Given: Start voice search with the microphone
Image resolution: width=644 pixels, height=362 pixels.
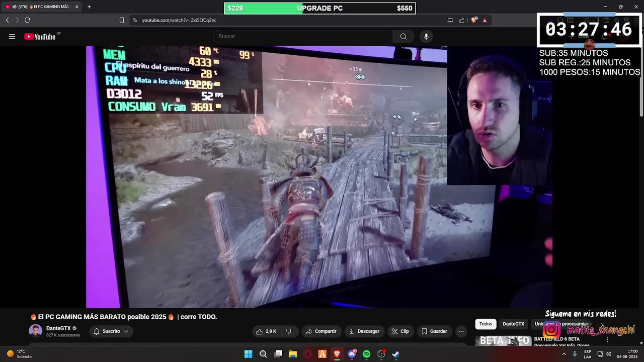Looking at the screenshot, I should tap(426, 36).
